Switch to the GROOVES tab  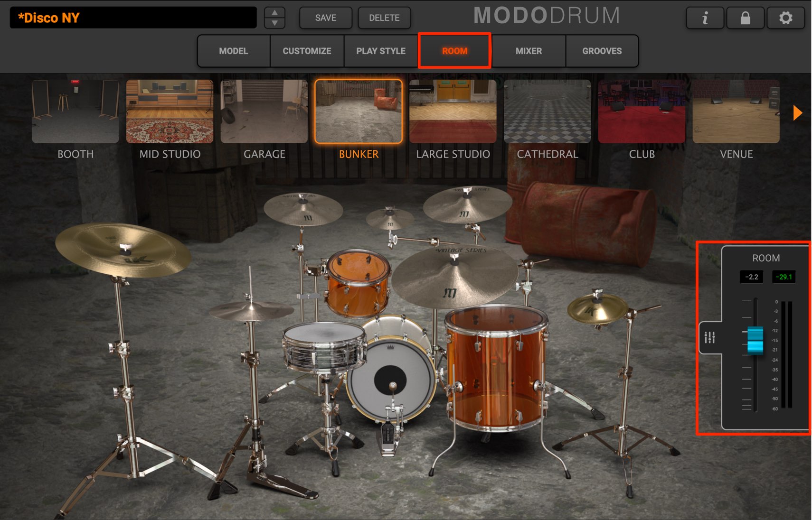(602, 51)
